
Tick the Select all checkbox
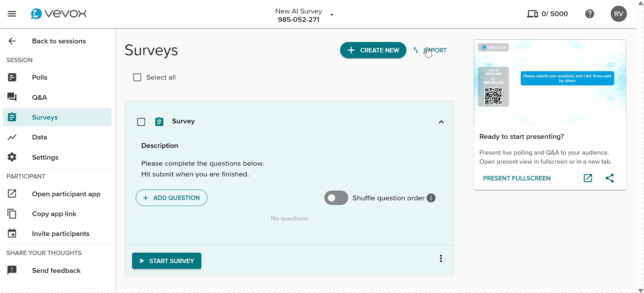pos(137,77)
